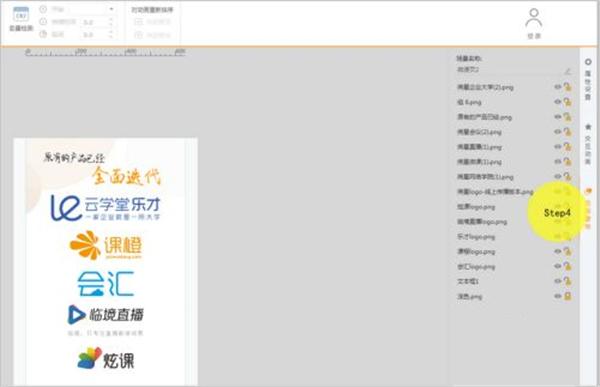Image resolution: width=600 pixels, height=387 pixels.
Task: Lock the 网络学院(1).png layer
Action: coord(567,177)
